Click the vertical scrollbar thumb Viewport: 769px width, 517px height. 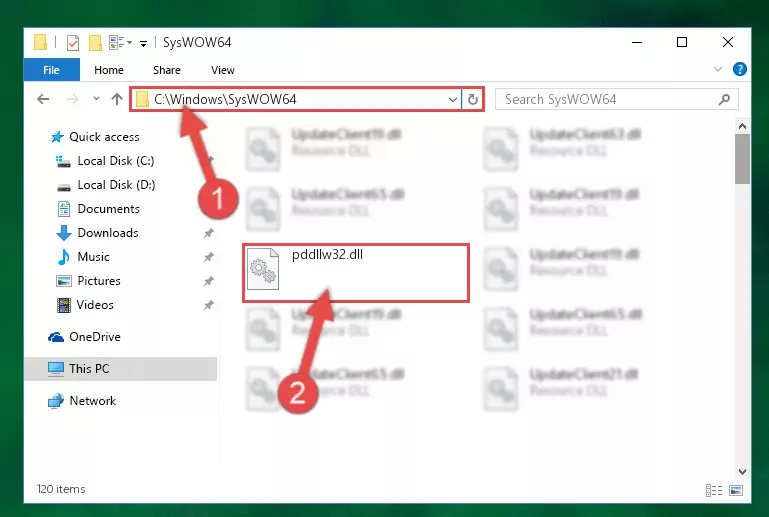point(743,159)
